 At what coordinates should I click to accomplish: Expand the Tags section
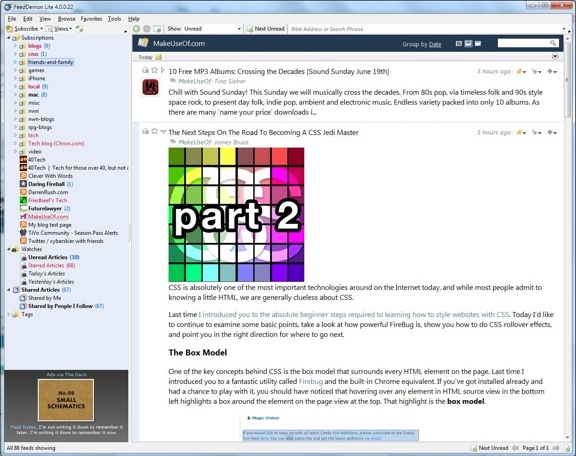[x=8, y=314]
